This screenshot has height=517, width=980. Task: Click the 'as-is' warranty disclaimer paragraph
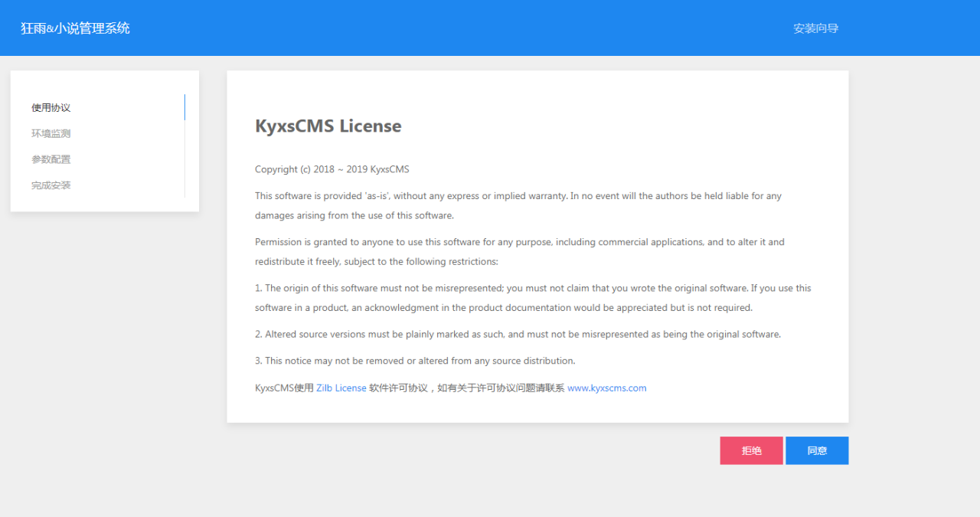pyautogui.click(x=518, y=205)
